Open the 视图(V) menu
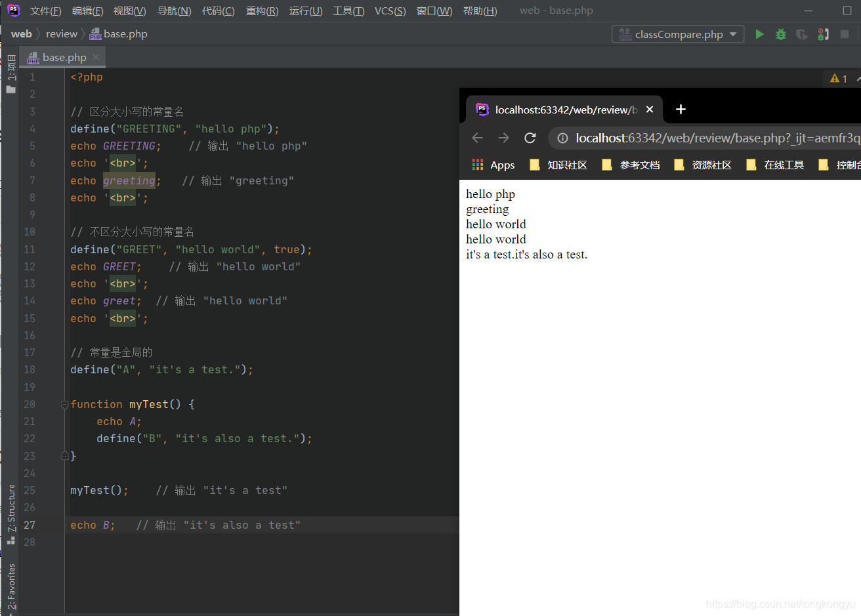The image size is (861, 616). (x=130, y=11)
